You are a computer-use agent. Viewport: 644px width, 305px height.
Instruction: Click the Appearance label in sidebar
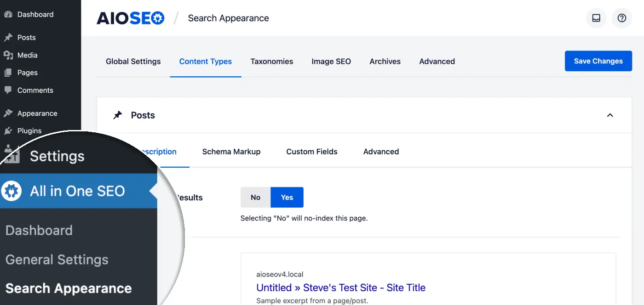[37, 113]
